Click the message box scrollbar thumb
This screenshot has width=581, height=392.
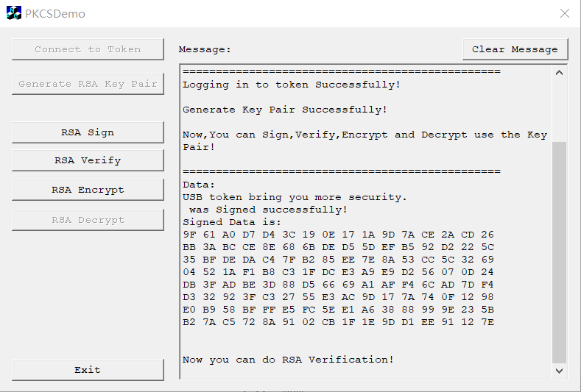(559, 252)
